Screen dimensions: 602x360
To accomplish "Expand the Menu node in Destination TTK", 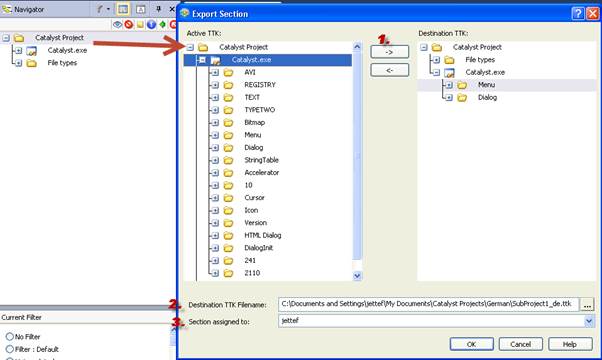I will [x=449, y=85].
